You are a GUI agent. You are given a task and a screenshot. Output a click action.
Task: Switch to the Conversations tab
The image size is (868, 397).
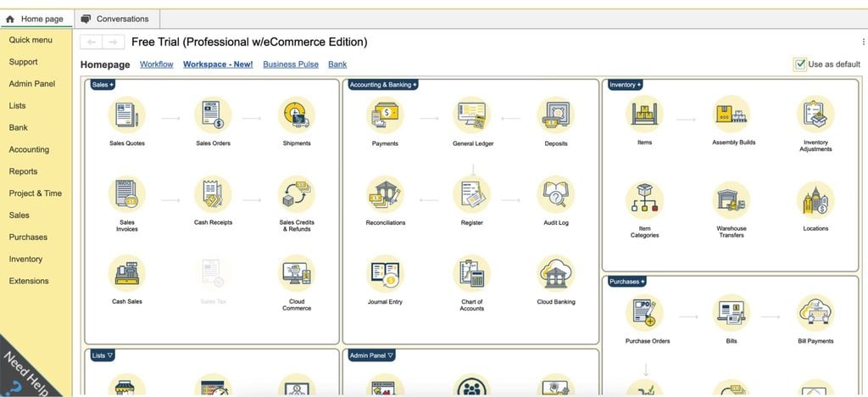click(117, 19)
